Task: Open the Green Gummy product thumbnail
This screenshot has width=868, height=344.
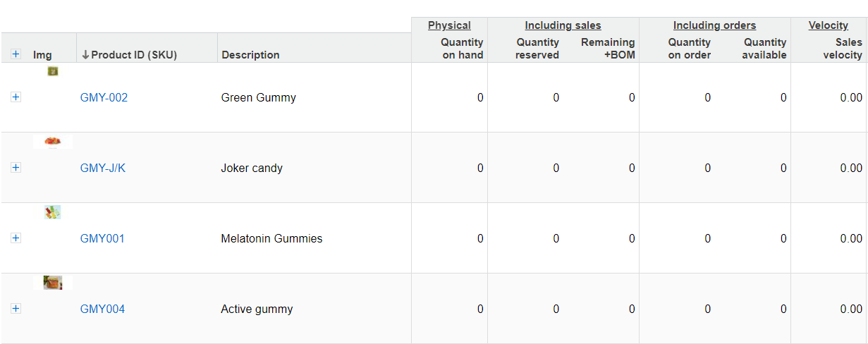Action: tap(52, 71)
